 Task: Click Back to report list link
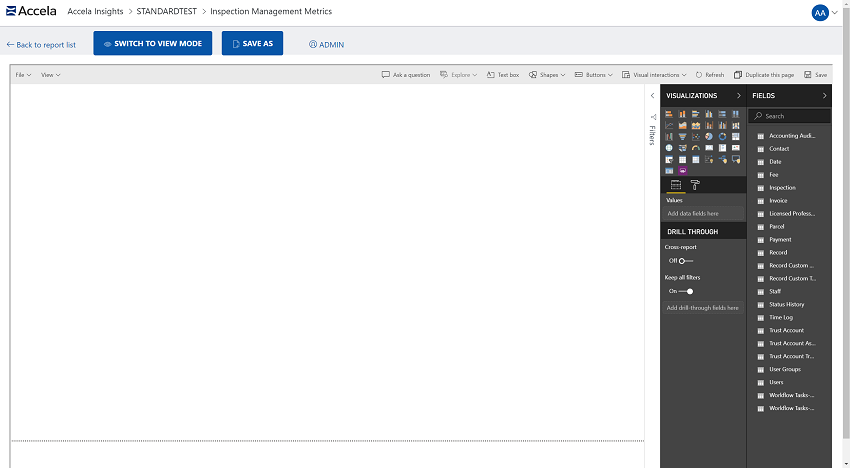pyautogui.click(x=41, y=45)
